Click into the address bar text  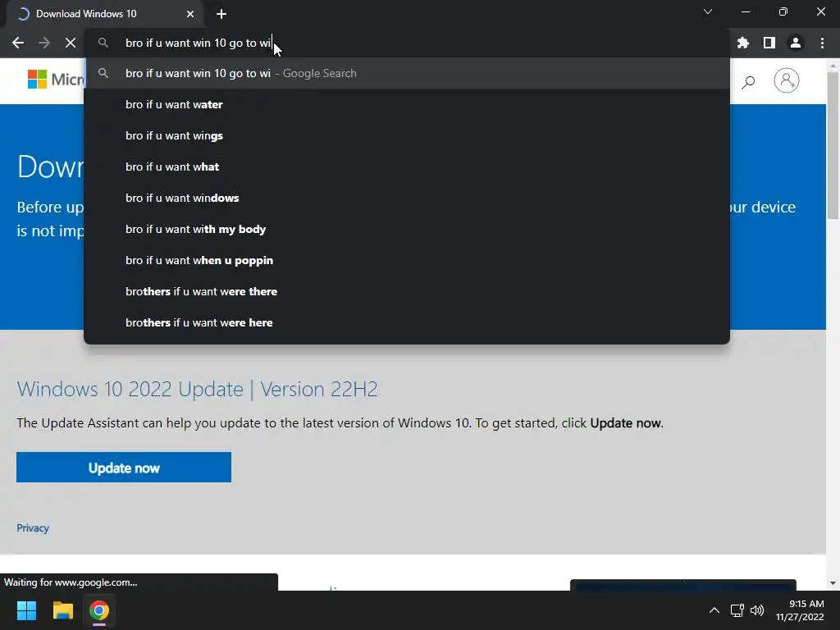(199, 43)
